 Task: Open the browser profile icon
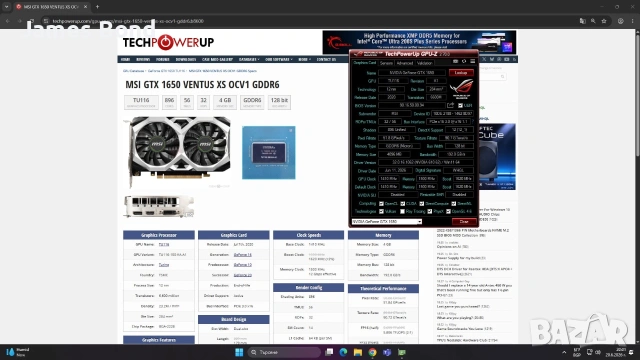(620, 21)
